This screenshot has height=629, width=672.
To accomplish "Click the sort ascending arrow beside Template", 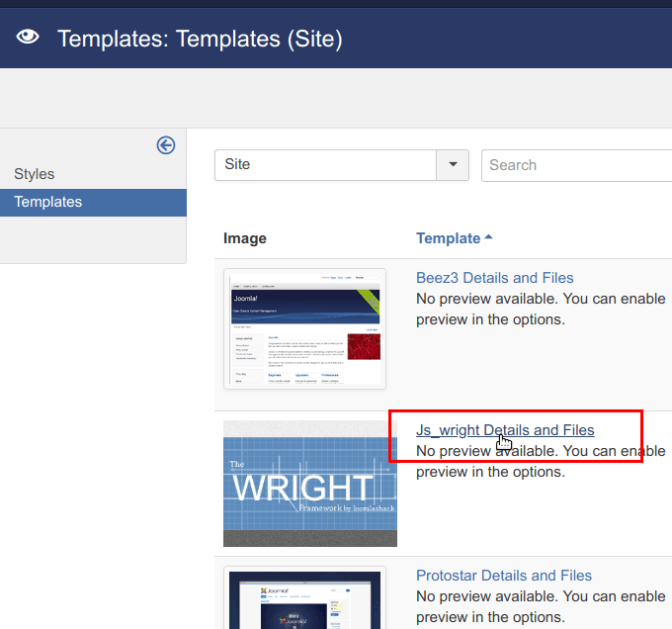I will coord(488,236).
